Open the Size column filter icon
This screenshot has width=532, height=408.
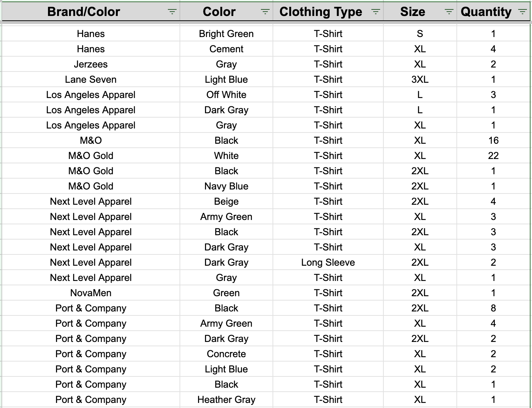(x=449, y=12)
